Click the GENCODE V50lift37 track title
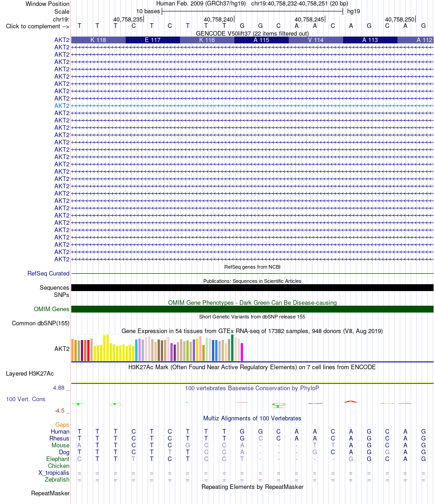 (x=252, y=33)
